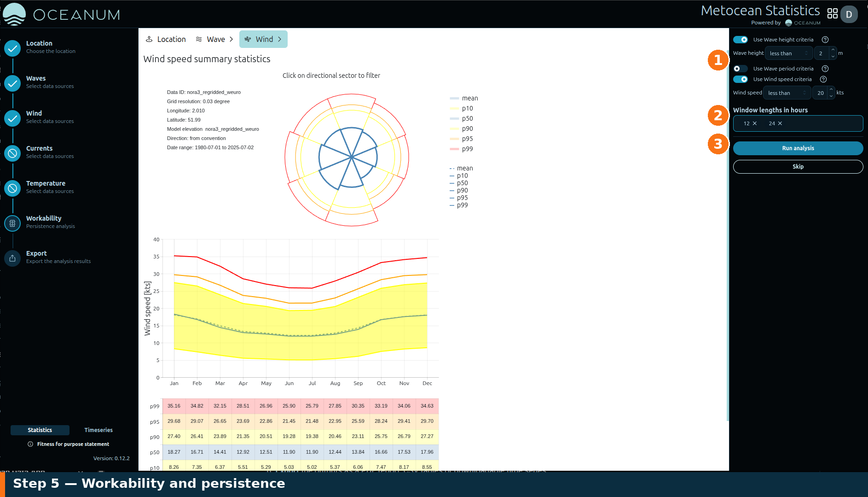Toggle the p50 line legend entry
The width and height of the screenshot is (868, 497).
[x=459, y=183]
